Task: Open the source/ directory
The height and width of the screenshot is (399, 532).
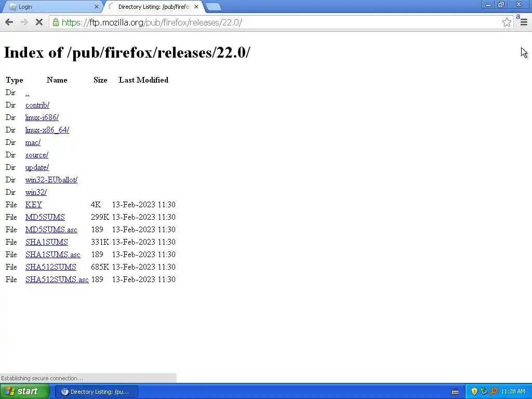Action: point(37,155)
